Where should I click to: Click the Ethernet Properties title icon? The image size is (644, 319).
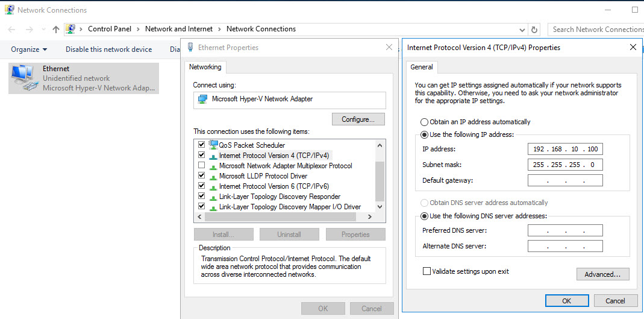coord(190,47)
